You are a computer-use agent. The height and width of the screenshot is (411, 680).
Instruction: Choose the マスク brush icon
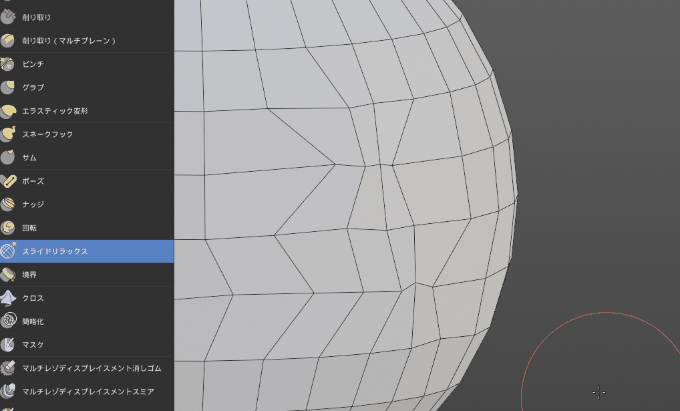pyautogui.click(x=8, y=345)
